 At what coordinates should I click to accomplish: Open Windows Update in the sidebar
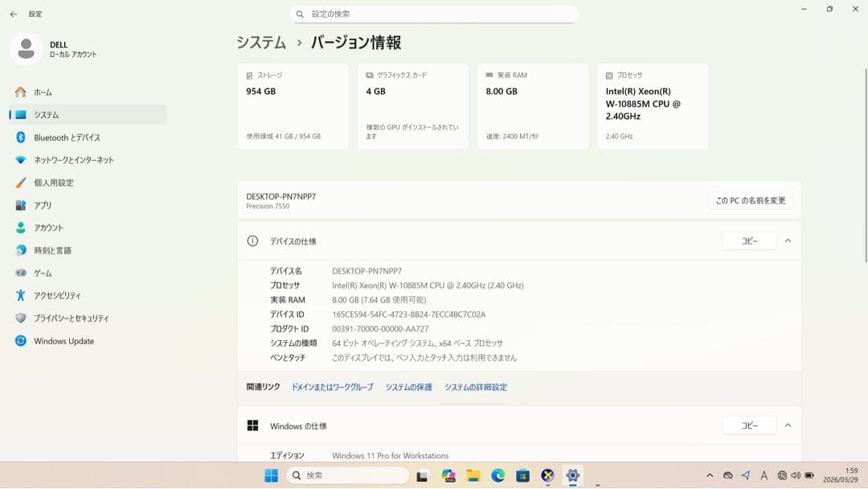click(88, 341)
